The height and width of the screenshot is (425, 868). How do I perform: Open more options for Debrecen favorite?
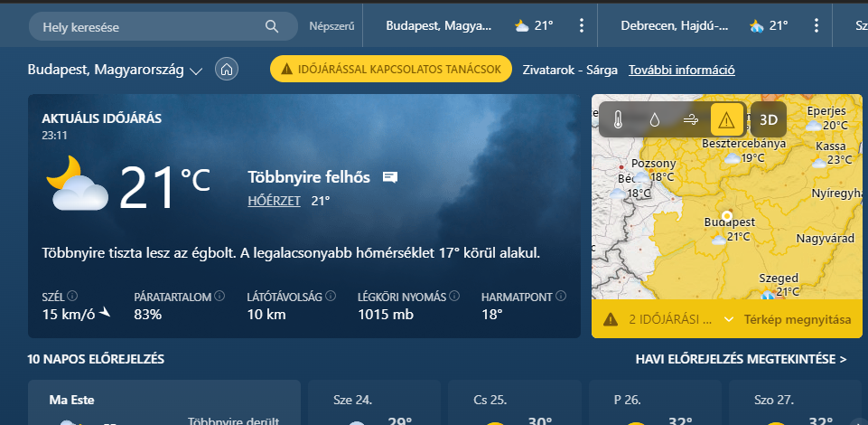click(x=816, y=25)
